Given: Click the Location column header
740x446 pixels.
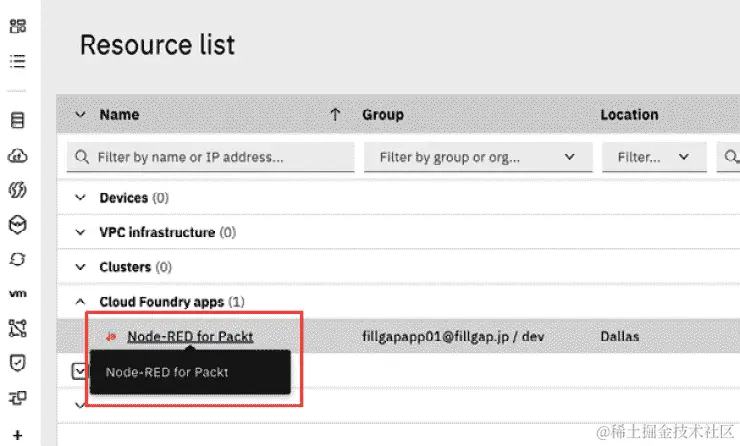Looking at the screenshot, I should click(x=629, y=115).
